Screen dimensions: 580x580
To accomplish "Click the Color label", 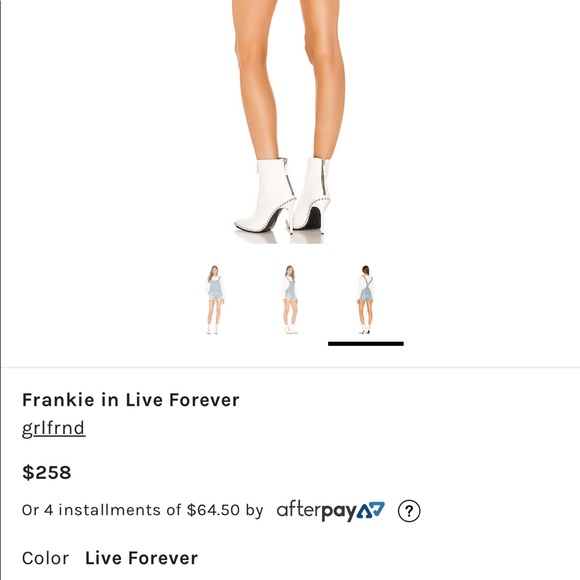I will pyautogui.click(x=45, y=558).
